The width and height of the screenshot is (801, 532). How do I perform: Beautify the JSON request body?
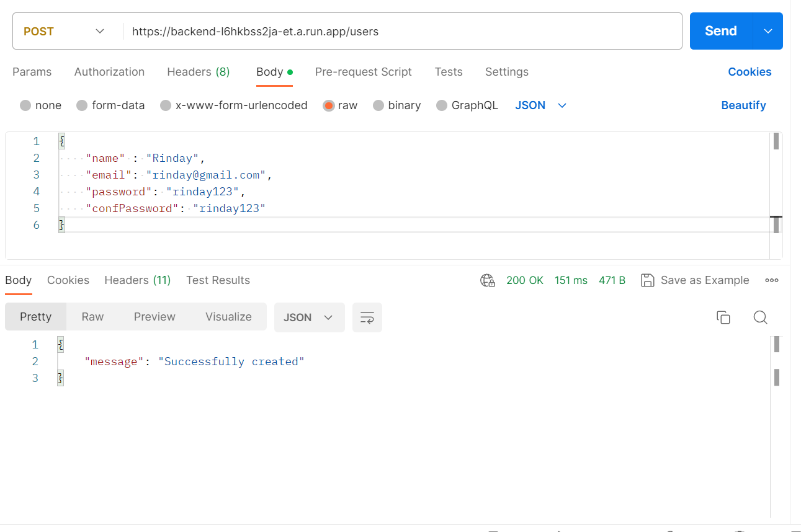coord(743,105)
